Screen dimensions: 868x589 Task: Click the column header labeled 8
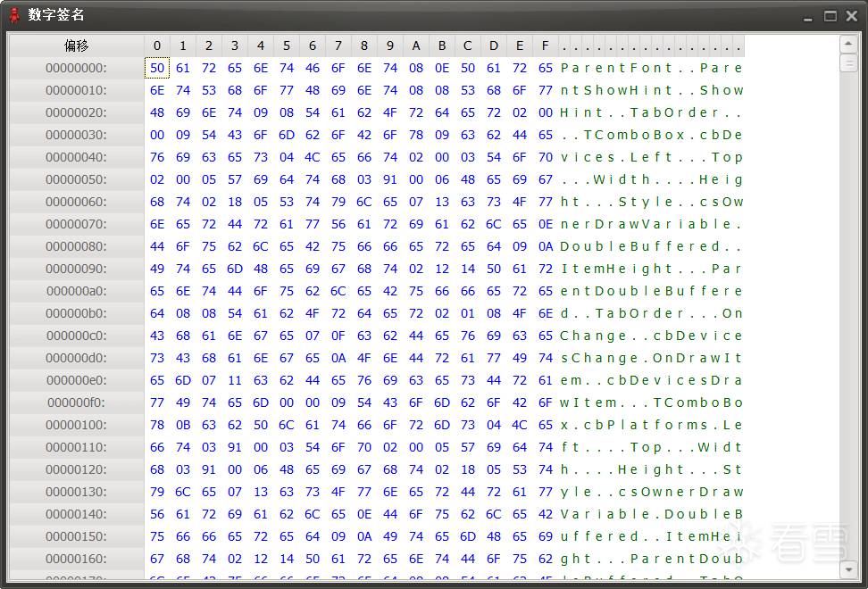tap(364, 46)
